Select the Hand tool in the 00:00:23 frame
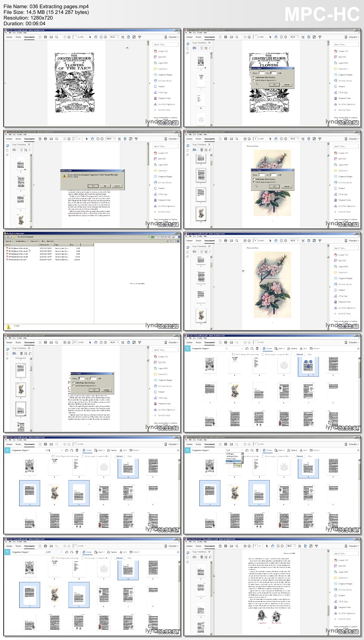Screen dimensions: 364x640 [x=96, y=37]
